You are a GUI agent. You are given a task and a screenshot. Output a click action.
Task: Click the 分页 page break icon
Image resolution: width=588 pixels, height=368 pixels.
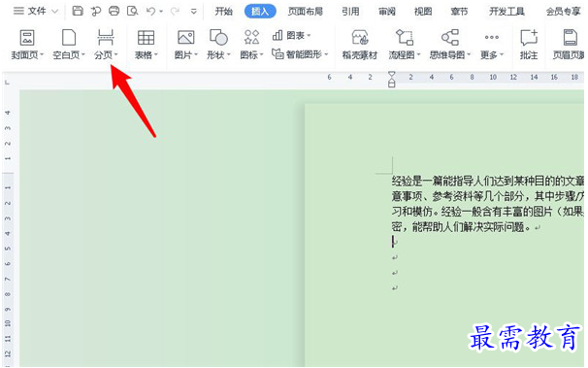point(106,38)
